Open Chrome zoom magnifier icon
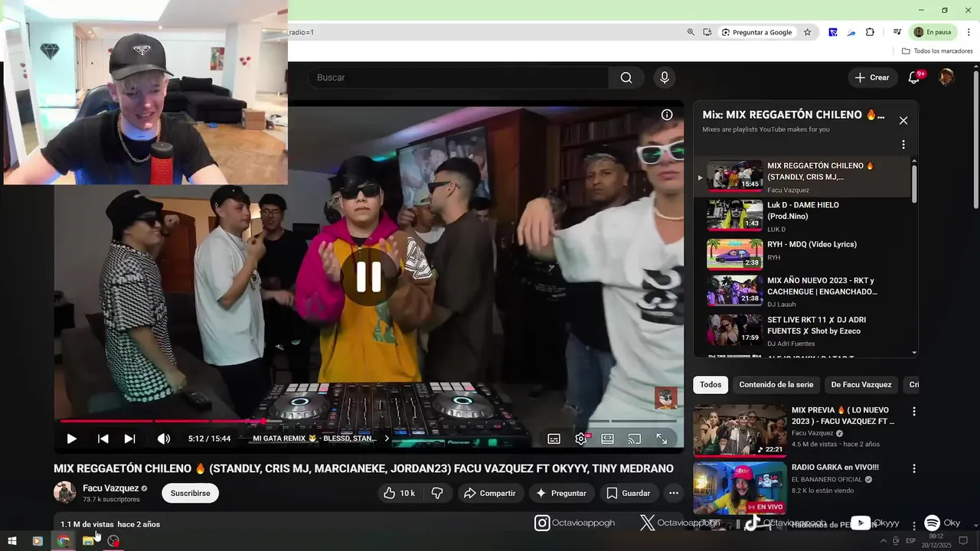The height and width of the screenshot is (551, 980). coord(691,32)
